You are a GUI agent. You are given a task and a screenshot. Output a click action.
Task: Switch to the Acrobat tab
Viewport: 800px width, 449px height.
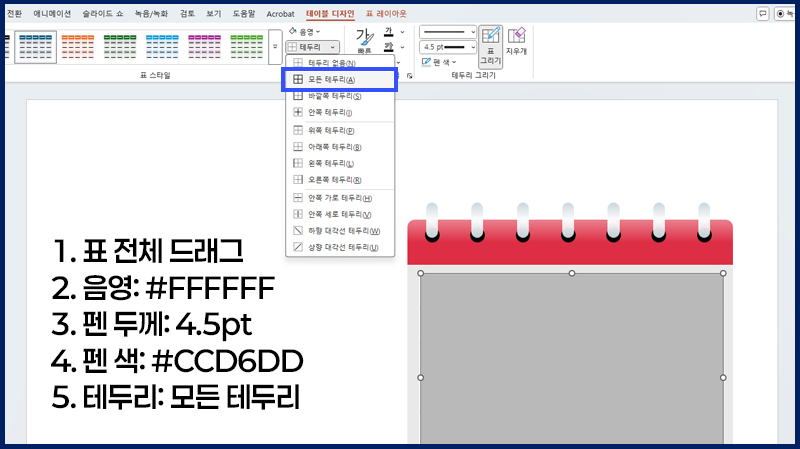[280, 14]
